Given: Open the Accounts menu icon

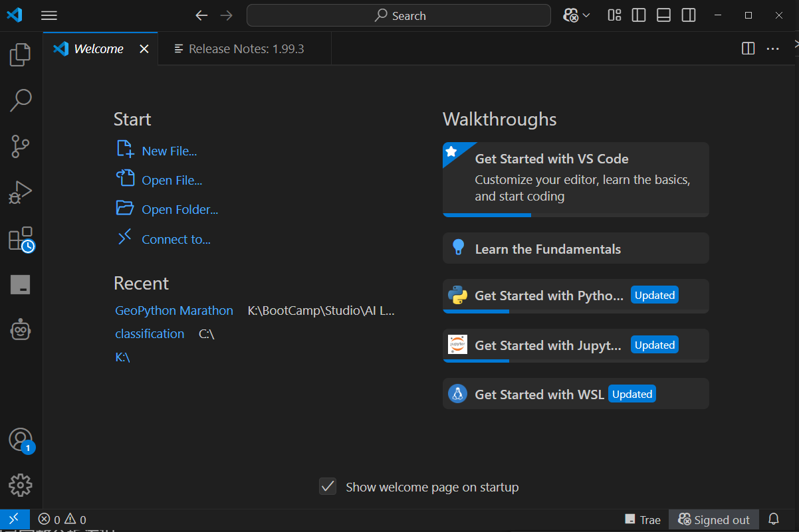Looking at the screenshot, I should click(x=21, y=440).
